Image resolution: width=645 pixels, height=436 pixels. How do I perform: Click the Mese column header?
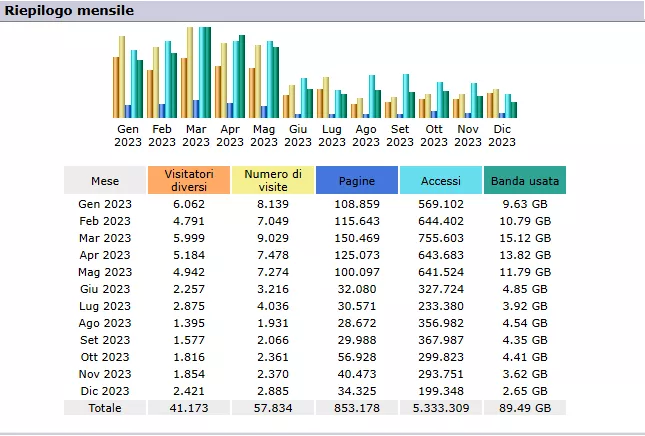[x=104, y=181]
